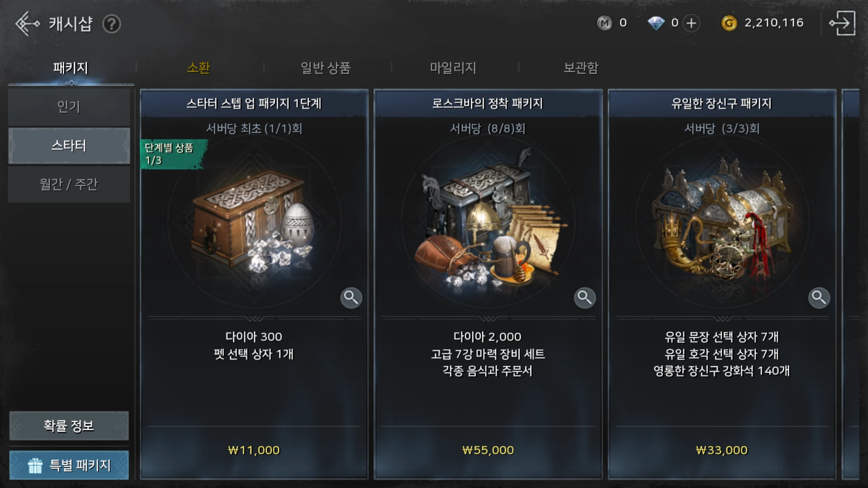
Task: Click the M mileage coin icon
Action: (604, 23)
